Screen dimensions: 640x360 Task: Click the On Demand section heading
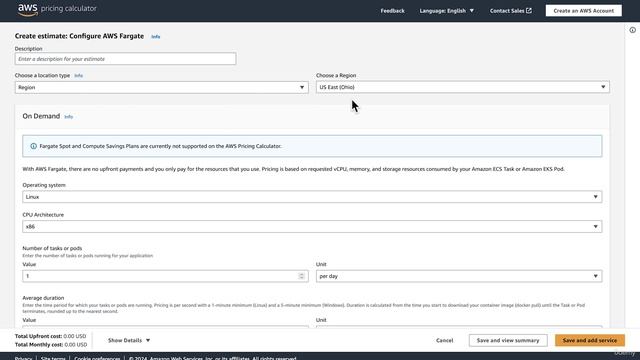(41, 116)
